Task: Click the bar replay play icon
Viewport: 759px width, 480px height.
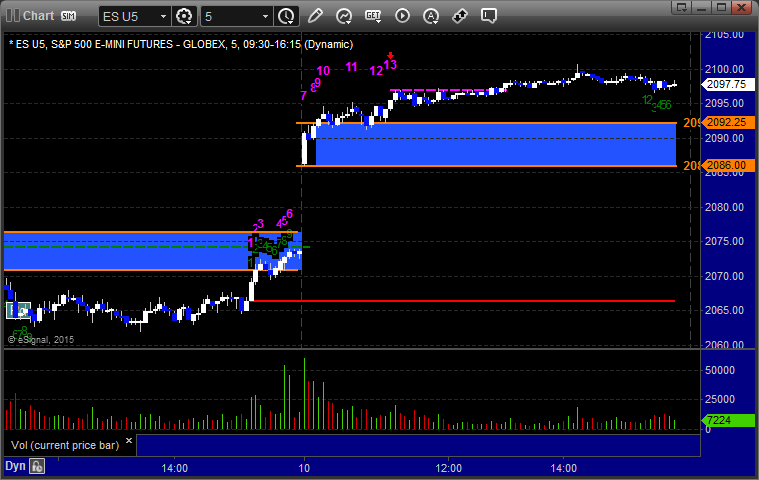Action: coord(402,16)
